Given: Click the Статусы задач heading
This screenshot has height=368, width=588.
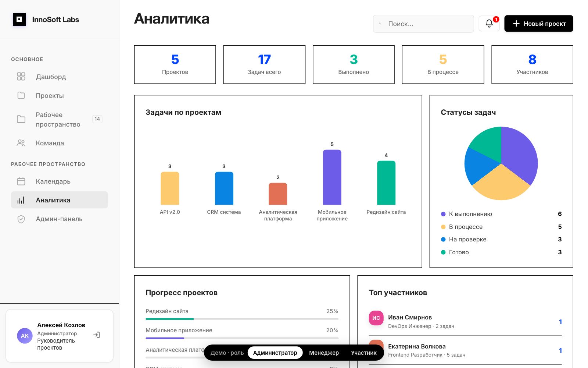Looking at the screenshot, I should point(468,112).
